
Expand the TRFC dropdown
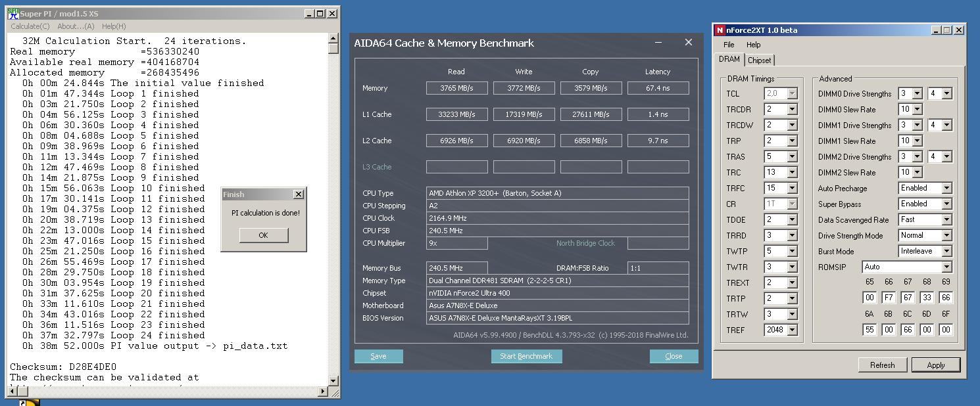click(x=792, y=189)
